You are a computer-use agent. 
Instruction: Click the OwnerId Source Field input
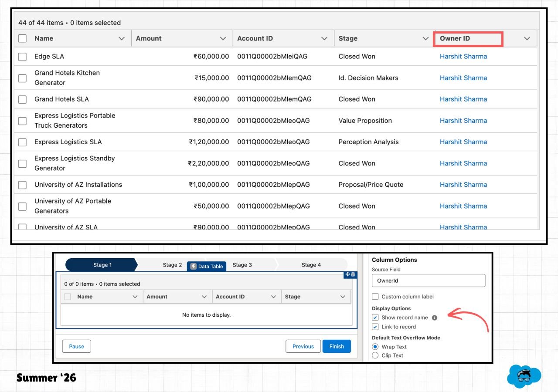(428, 280)
